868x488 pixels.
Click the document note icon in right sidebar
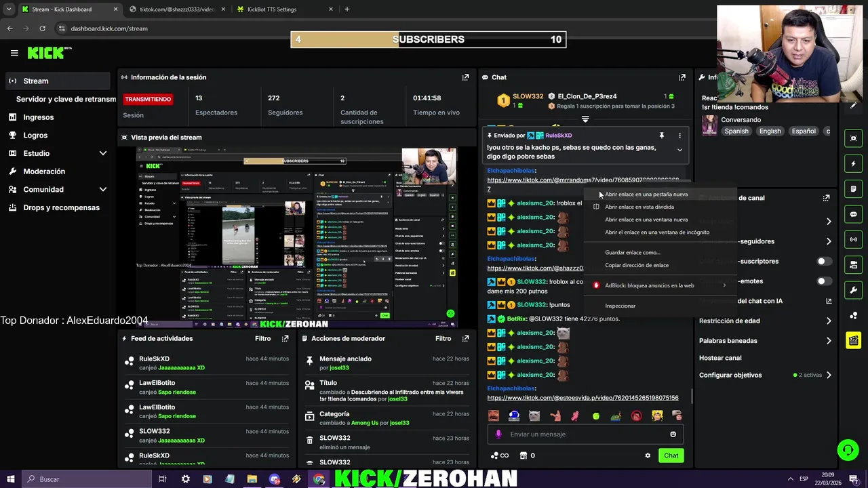pyautogui.click(x=854, y=189)
